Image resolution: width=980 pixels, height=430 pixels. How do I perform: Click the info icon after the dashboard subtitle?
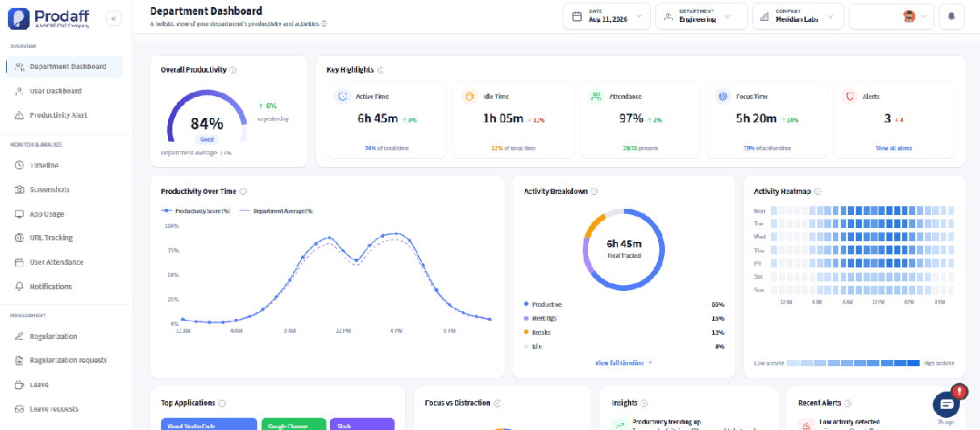325,24
